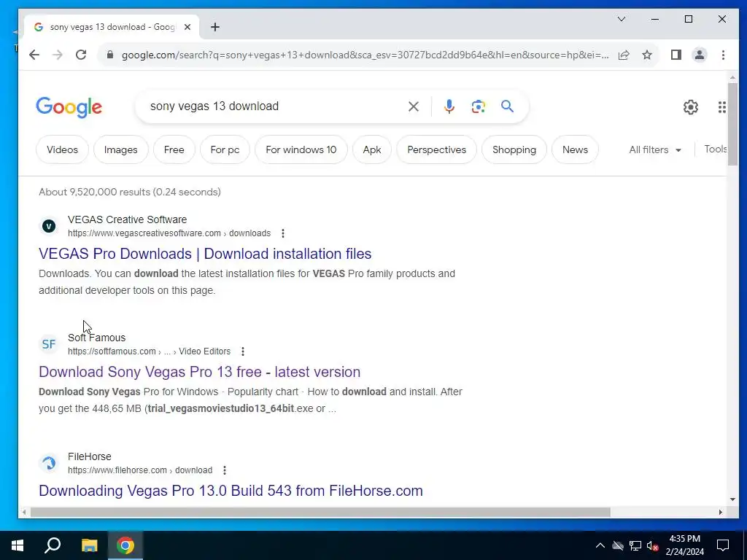This screenshot has height=560, width=747.
Task: Open the tab search chevron in title bar
Action: pyautogui.click(x=622, y=19)
